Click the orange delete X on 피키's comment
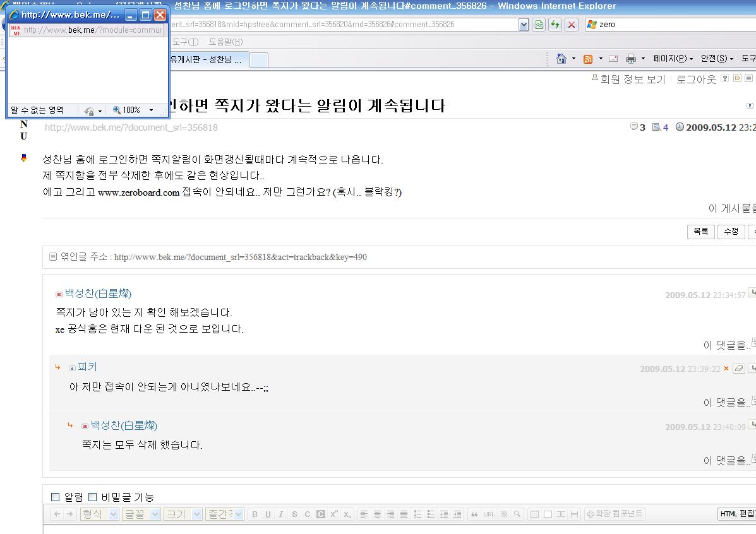756x534 pixels. [726, 369]
